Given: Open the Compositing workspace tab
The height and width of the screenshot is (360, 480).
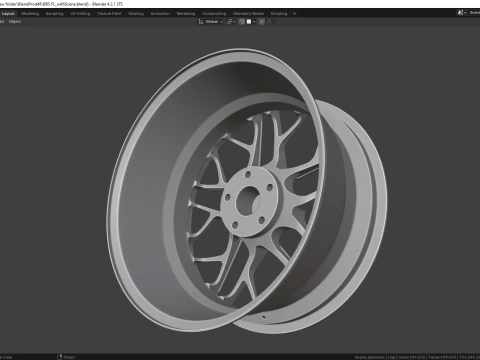Looking at the screenshot, I should (214, 14).
